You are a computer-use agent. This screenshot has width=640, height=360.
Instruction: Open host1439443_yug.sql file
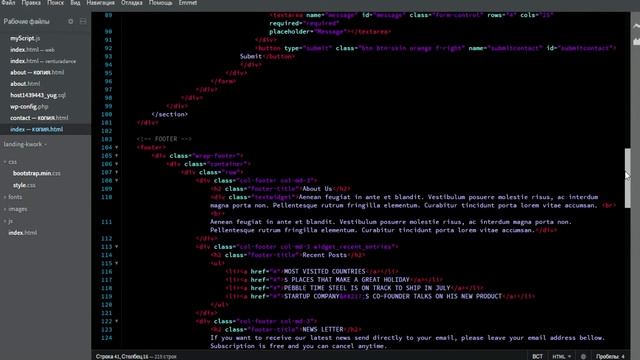(38, 95)
